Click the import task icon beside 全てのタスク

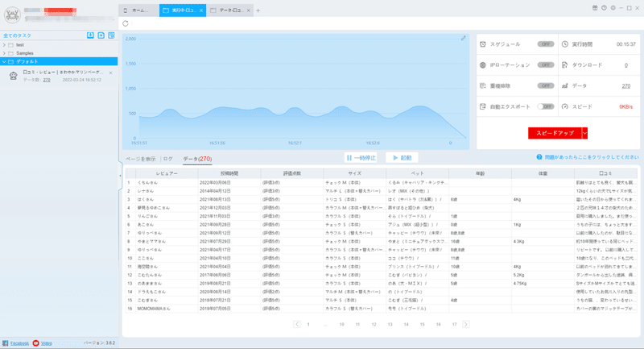click(90, 35)
